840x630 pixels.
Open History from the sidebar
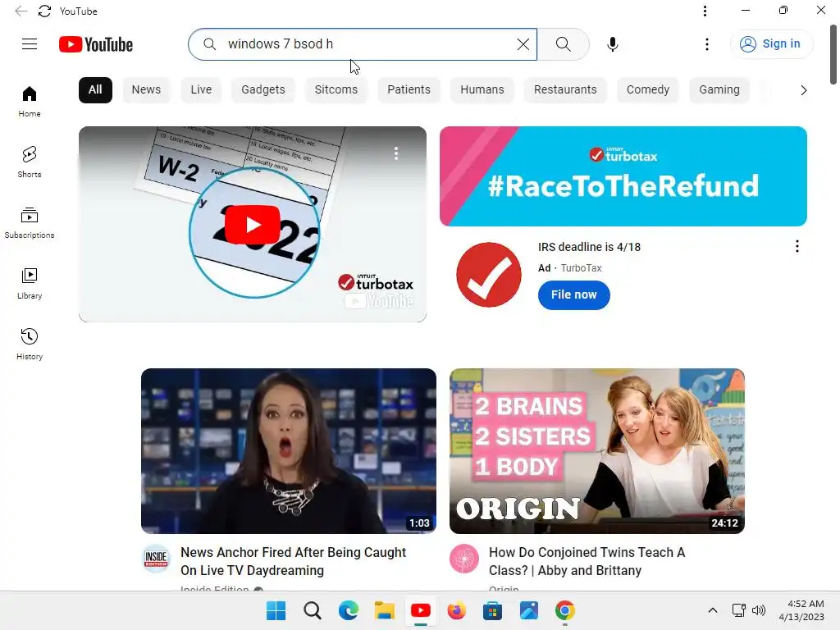pyautogui.click(x=30, y=344)
